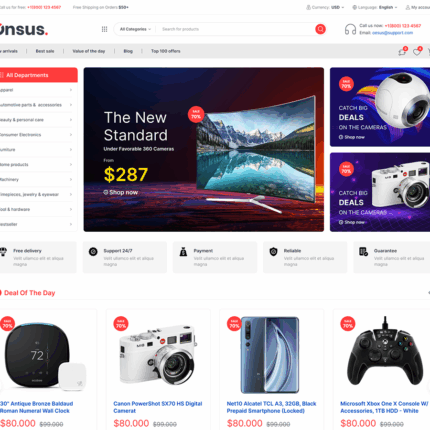This screenshot has width=430, height=430.
Task: Open the Currency USD dropdown
Action: click(x=325, y=7)
